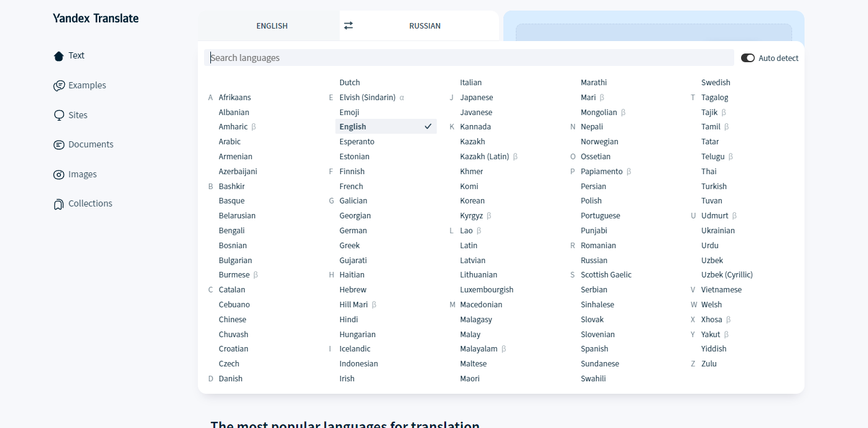The height and width of the screenshot is (428, 868).
Task: Select Afrikaans from the list
Action: point(235,98)
